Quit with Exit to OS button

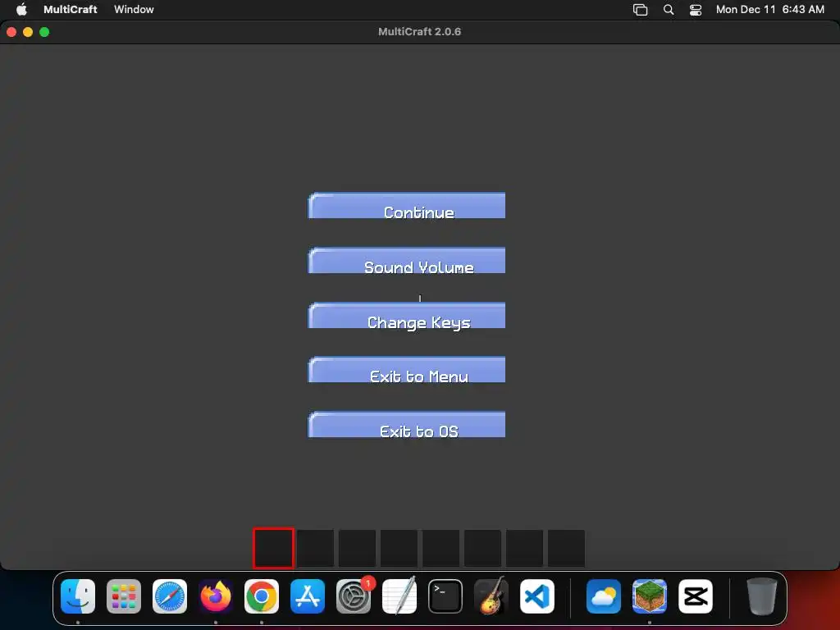tap(407, 424)
